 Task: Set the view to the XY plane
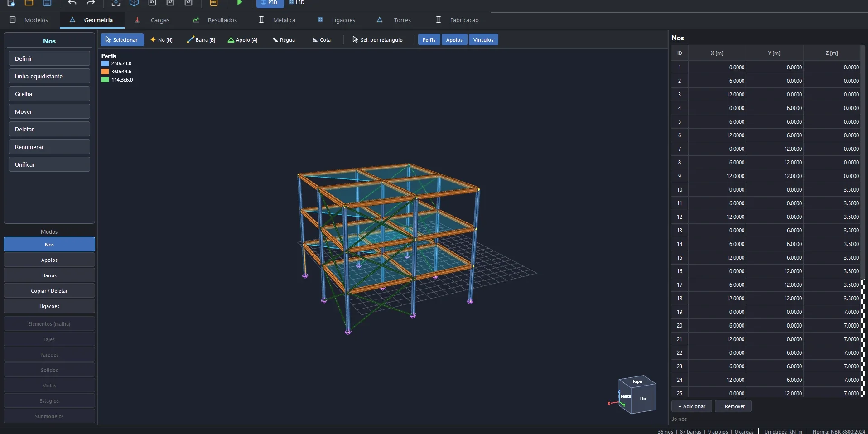(152, 3)
